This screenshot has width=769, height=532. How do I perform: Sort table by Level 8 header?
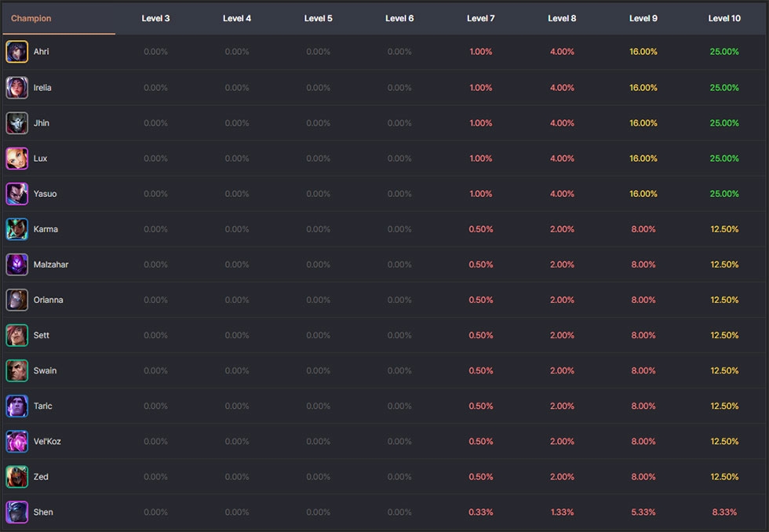562,18
